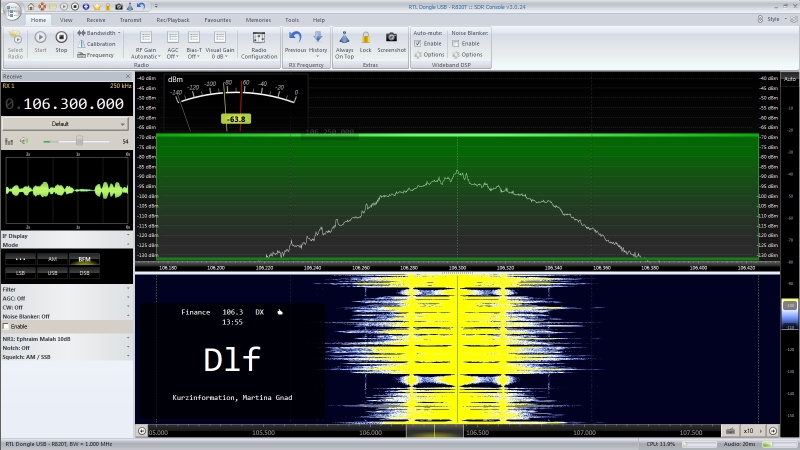Click the blue undo arrow in the quick access toolbar
This screenshot has width=800, height=450.
pyautogui.click(x=141, y=7)
